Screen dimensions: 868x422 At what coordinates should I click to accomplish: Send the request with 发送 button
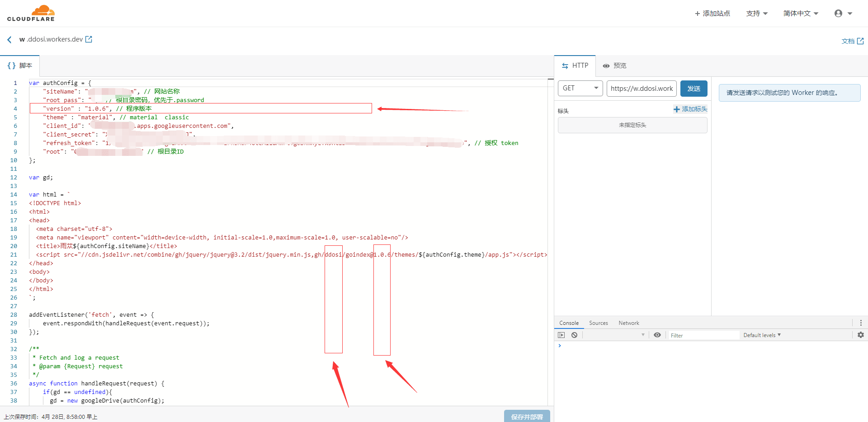click(x=694, y=88)
